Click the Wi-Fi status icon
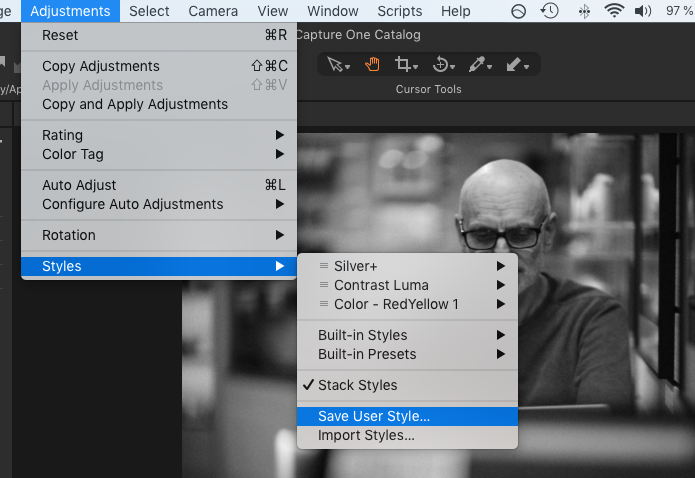Screen dimensions: 695x478 [x=614, y=11]
